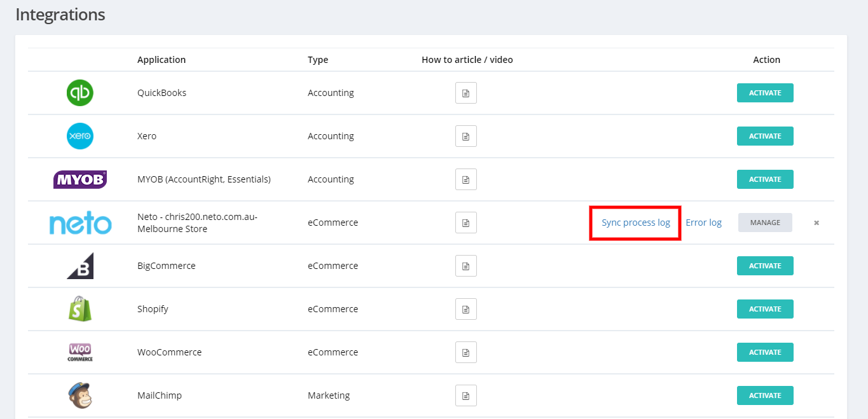This screenshot has width=868, height=419.
Task: Open the MYOB how-to article icon
Action: click(x=465, y=179)
